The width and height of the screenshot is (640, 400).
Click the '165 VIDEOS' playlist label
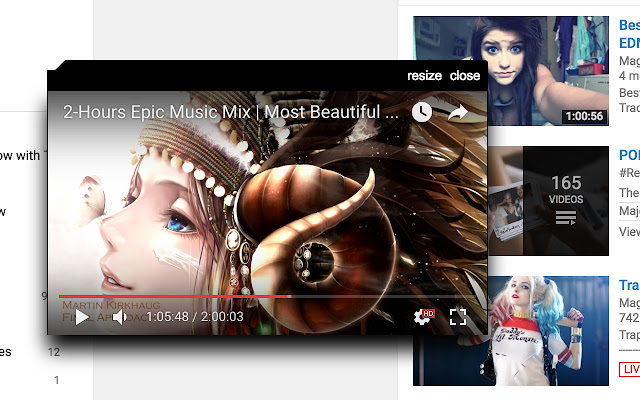(566, 189)
